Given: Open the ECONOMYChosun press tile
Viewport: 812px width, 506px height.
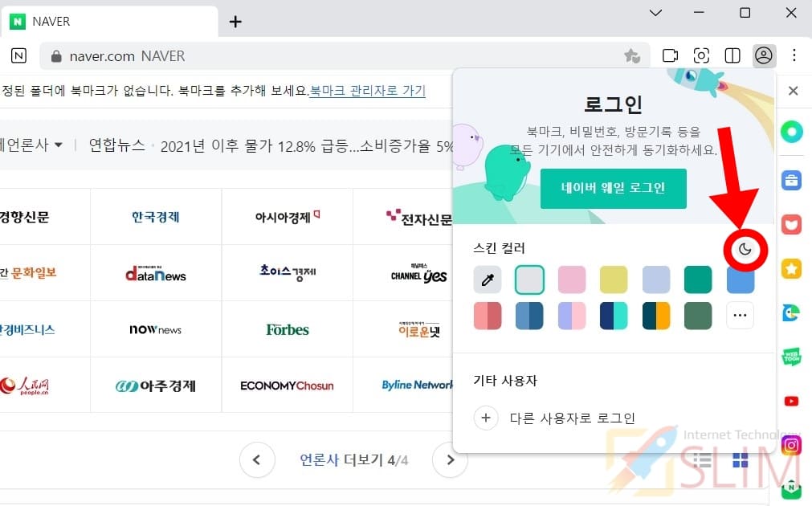Looking at the screenshot, I should click(288, 386).
